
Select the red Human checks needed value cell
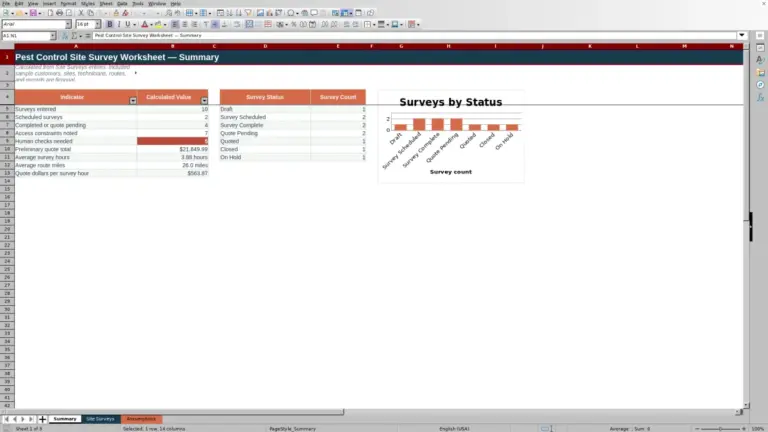[172, 141]
